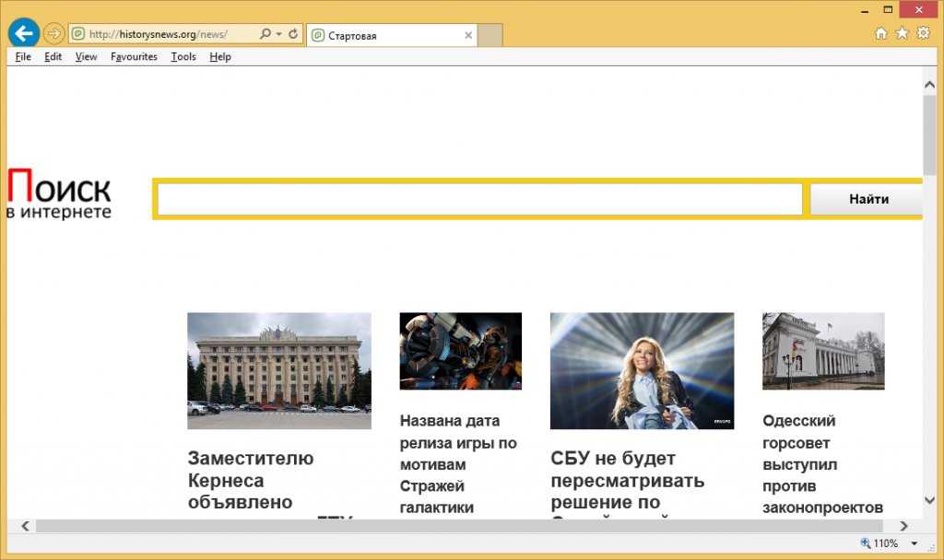Viewport: 944px width, 560px height.
Task: Open the Tools menu
Action: [x=183, y=57]
